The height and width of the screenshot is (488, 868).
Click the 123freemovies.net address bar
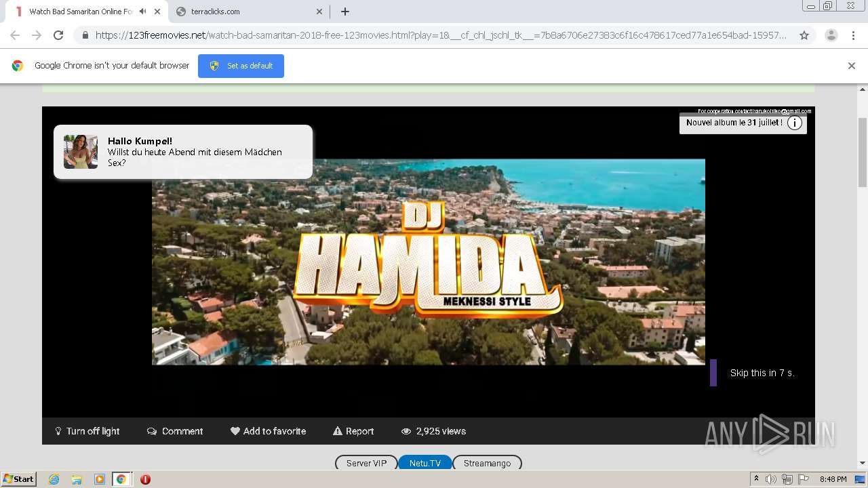click(441, 35)
